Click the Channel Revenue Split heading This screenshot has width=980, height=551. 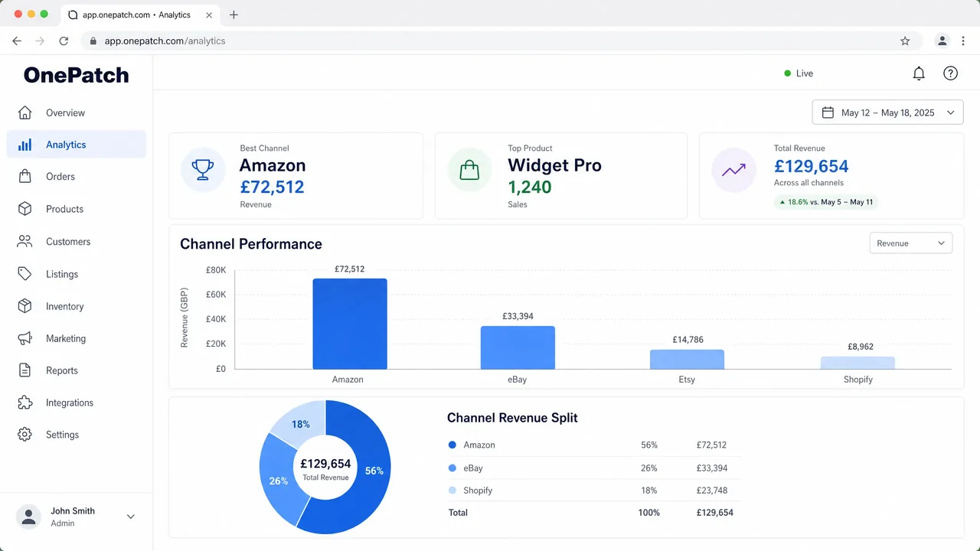pyautogui.click(x=512, y=418)
